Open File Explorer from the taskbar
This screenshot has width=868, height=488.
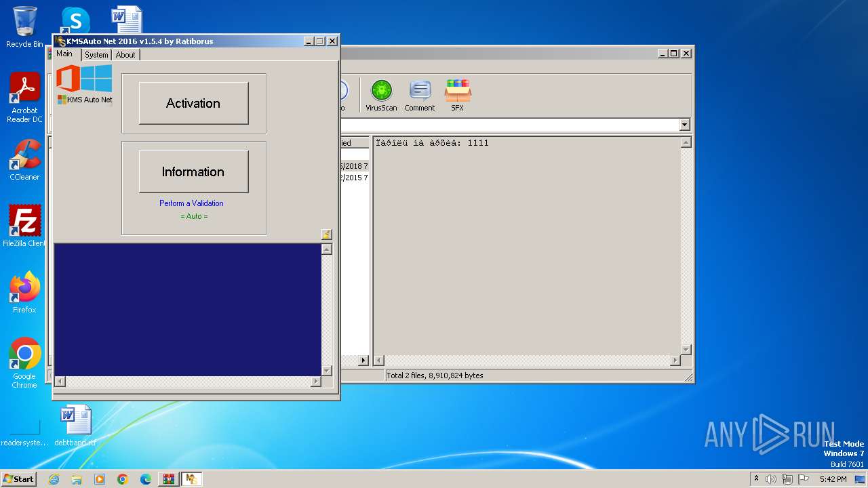(x=77, y=479)
